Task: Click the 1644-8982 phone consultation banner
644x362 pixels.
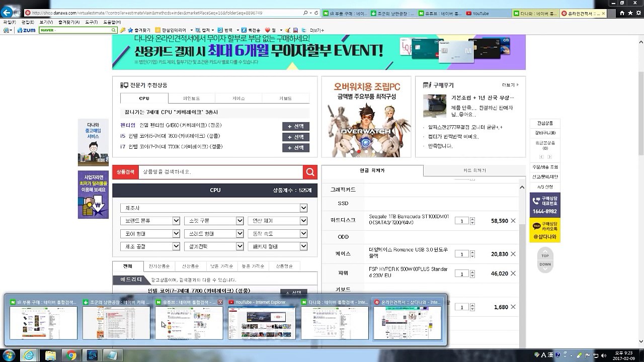Action: coord(545,205)
